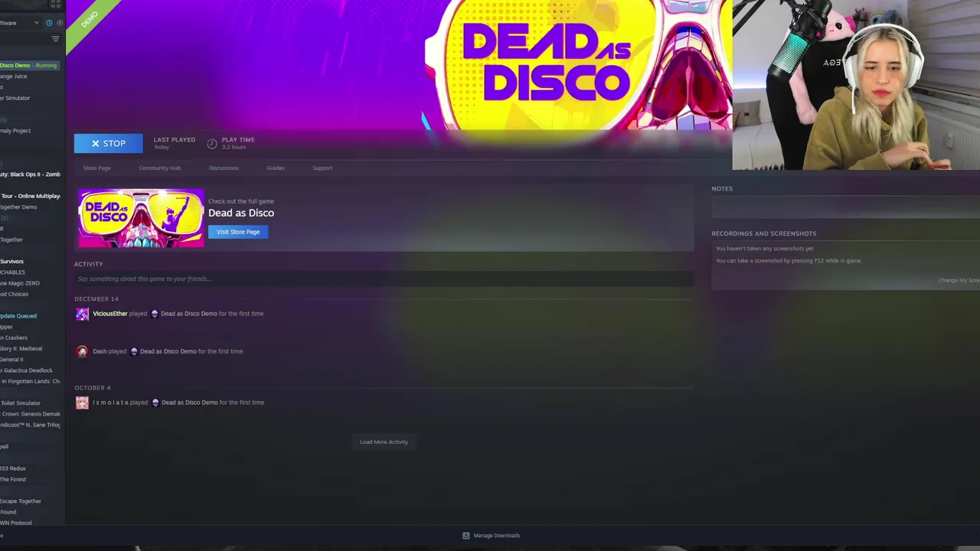Click the Dead as Disco promo thumbnail
Image resolution: width=980 pixels, height=551 pixels.
click(x=141, y=218)
